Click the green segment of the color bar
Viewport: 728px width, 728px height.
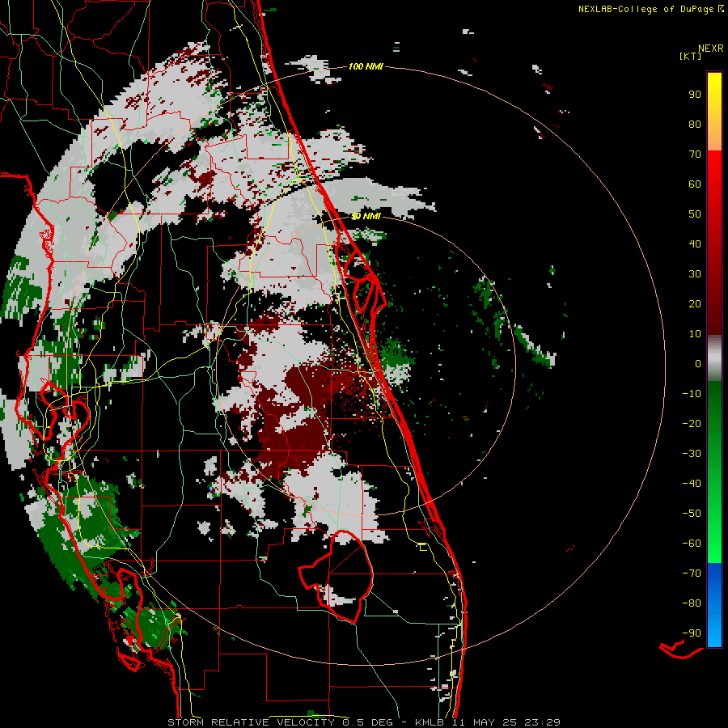714,472
